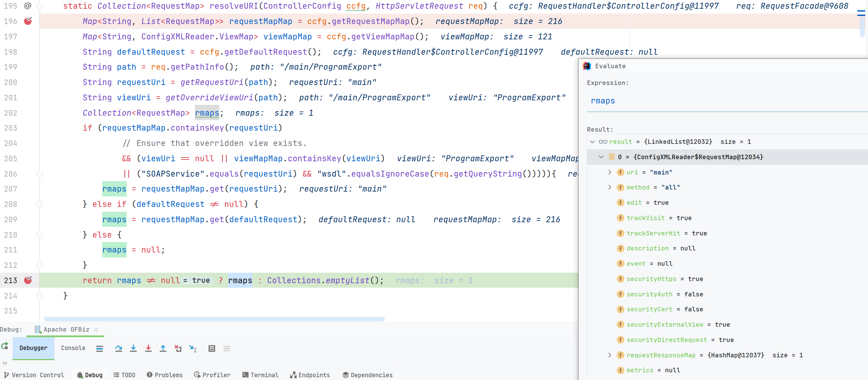
Task: Open the Endpoints tool window
Action: 310,375
